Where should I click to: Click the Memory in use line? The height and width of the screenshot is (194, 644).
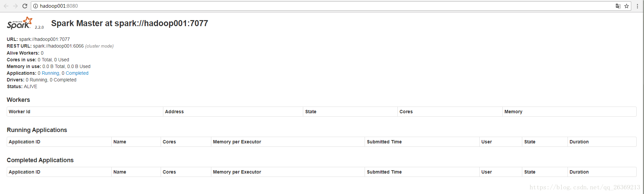point(49,66)
